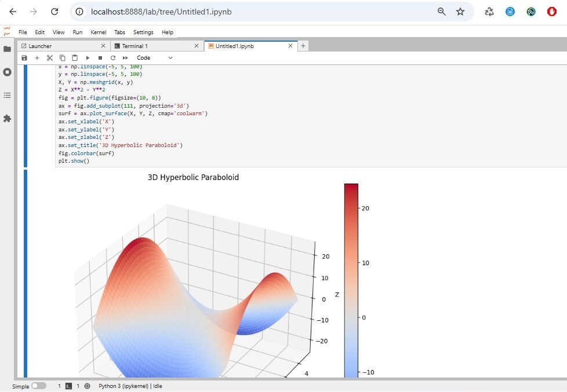Restart the kernel with the circular arrow icon
Viewport: 567px width, 392px height.
(x=113, y=58)
